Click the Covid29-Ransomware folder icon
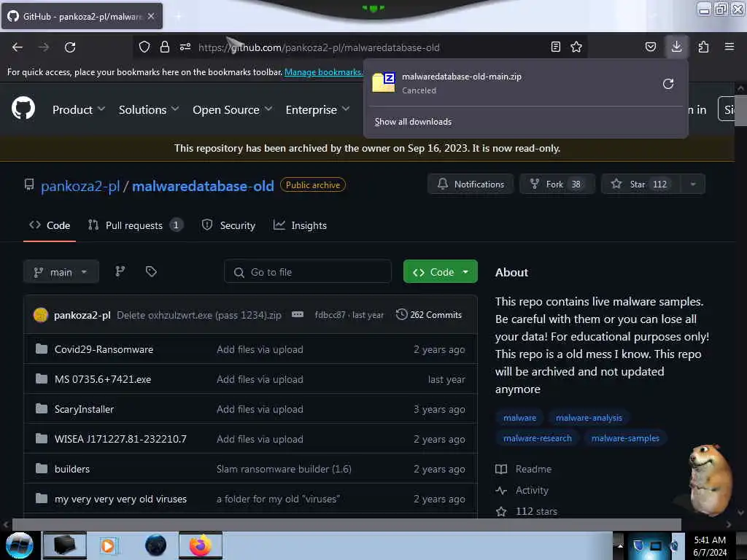The image size is (747, 560). click(42, 349)
